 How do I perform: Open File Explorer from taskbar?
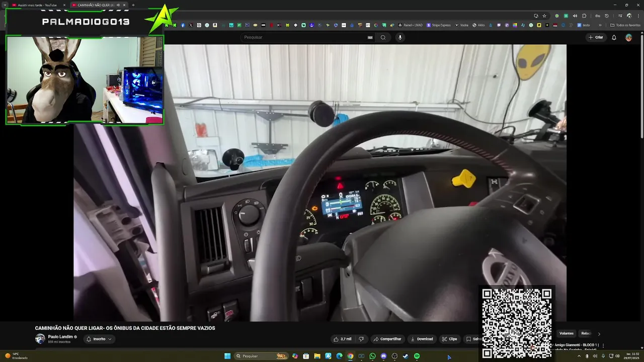point(317,356)
